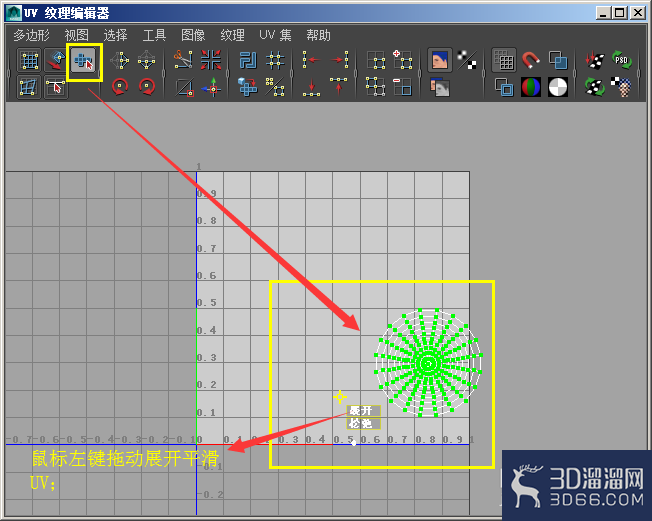Image resolution: width=652 pixels, height=521 pixels.
Task: Maximize the UV 纹理编辑器 window
Action: [620, 13]
